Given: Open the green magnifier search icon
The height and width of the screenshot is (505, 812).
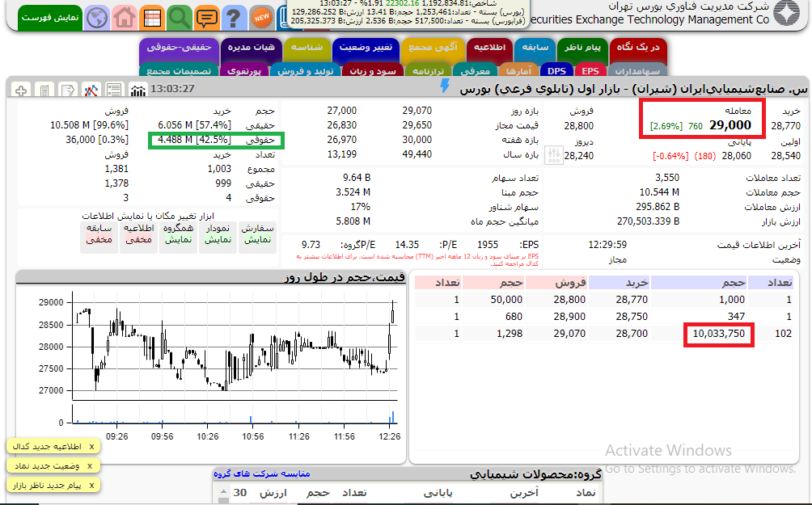Looking at the screenshot, I should pyautogui.click(x=180, y=18).
